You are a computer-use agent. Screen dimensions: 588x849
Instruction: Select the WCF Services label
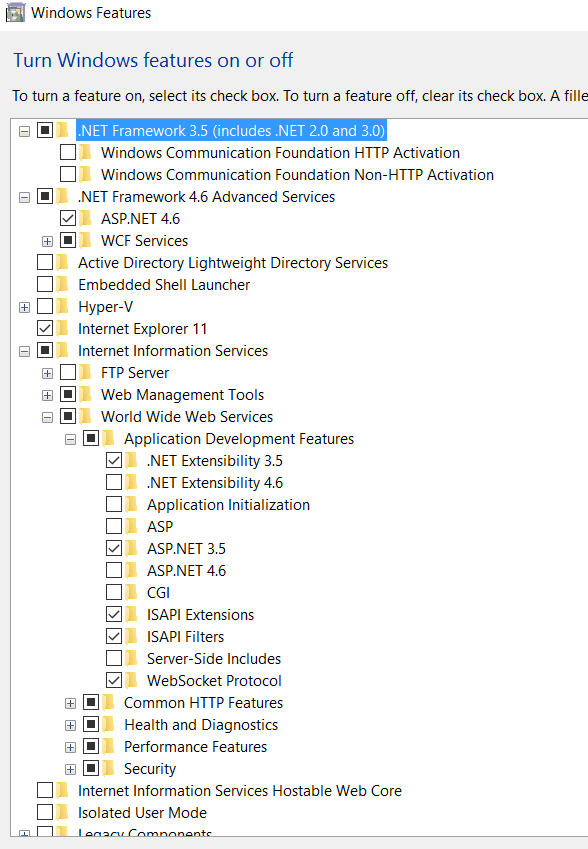tap(145, 240)
